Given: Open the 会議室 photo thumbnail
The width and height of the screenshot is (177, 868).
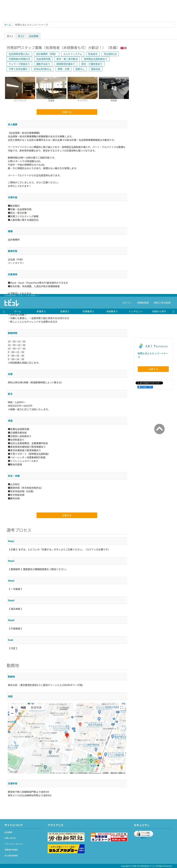Looking at the screenshot, I should 51,88.
